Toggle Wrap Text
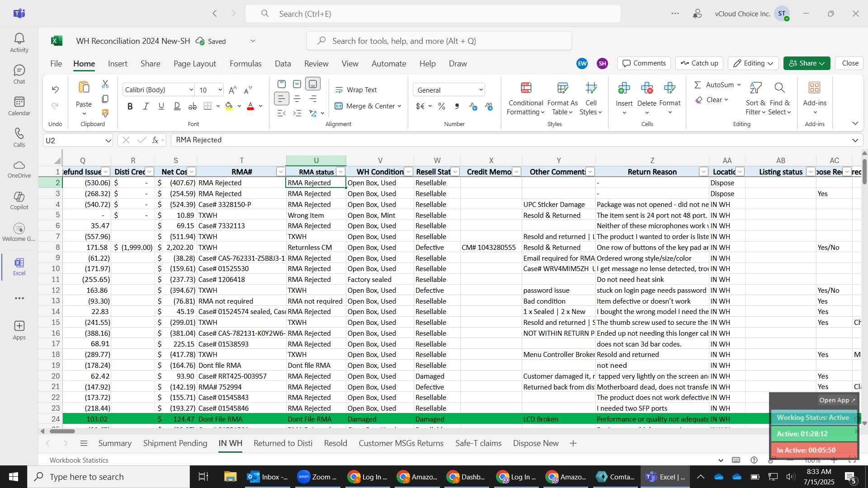This screenshot has width=868, height=488. click(x=356, y=90)
